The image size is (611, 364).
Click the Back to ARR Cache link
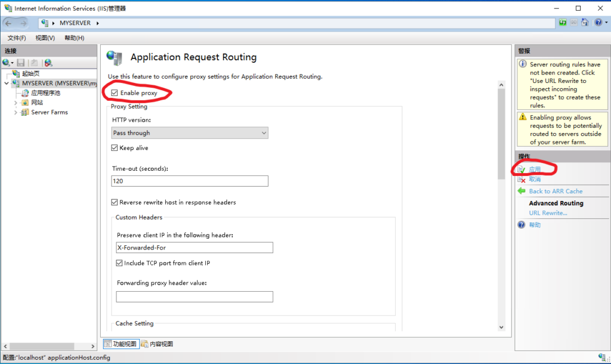(x=556, y=192)
